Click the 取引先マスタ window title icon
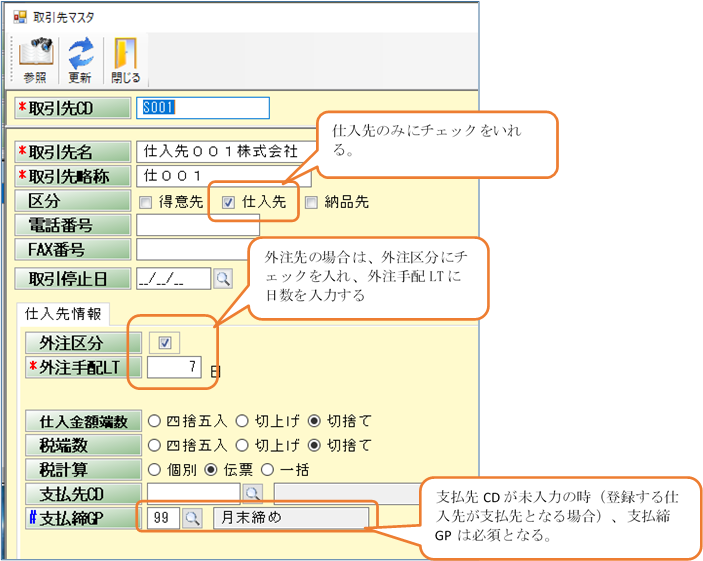 [20, 17]
